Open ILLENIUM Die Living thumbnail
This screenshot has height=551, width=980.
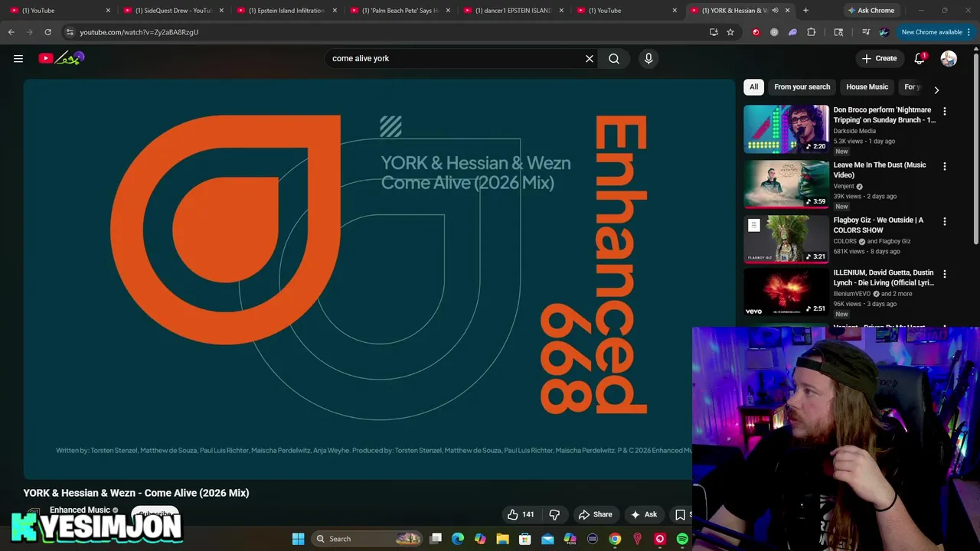point(786,291)
